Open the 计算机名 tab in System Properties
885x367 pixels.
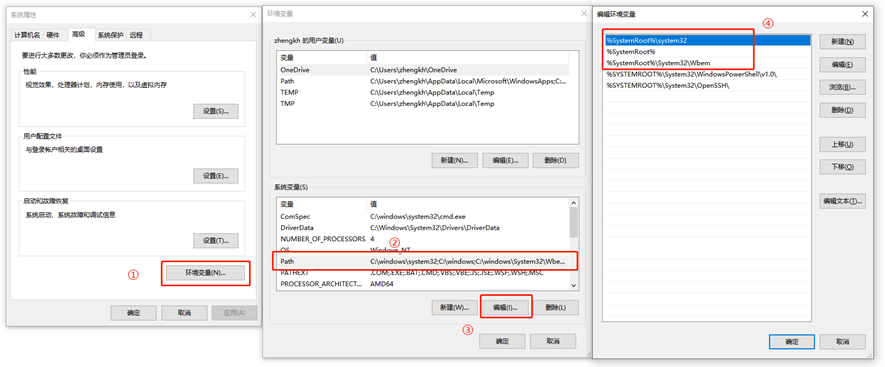pos(27,35)
